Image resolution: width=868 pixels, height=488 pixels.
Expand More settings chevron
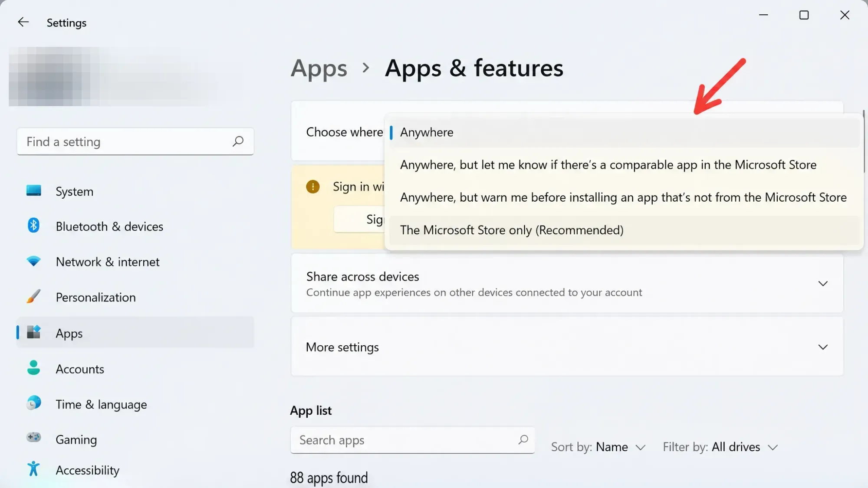tap(823, 347)
